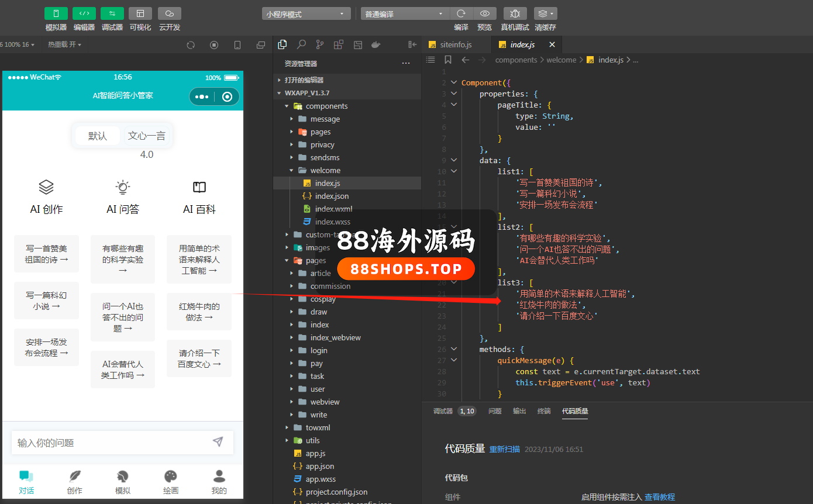This screenshot has width=813, height=504.
Task: Open search icon in editor sidebar
Action: 301,44
